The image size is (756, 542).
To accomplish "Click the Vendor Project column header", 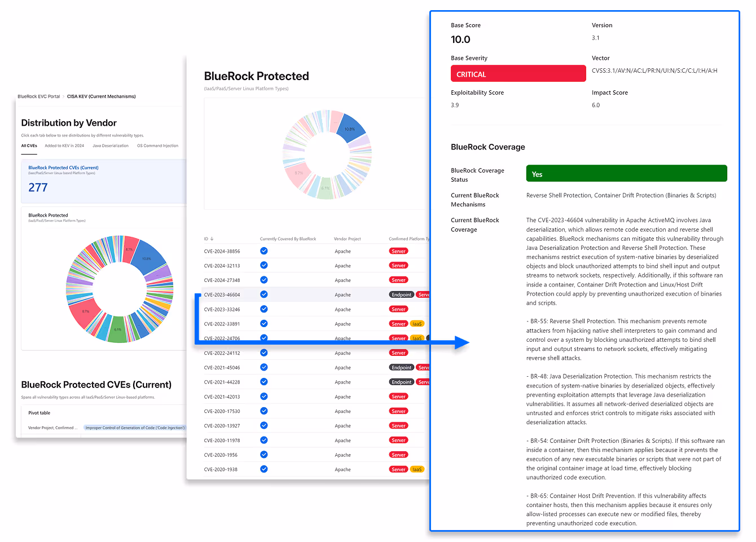I will pos(347,239).
